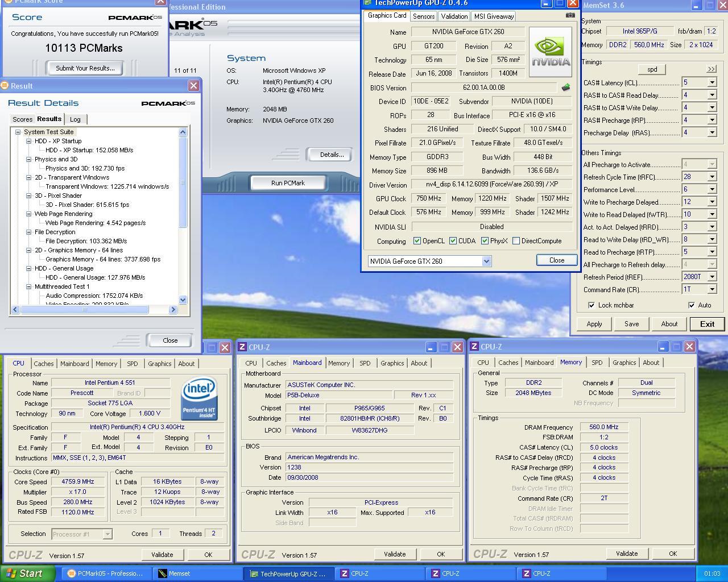Open SPD tab in CPU-Z Memory window
The height and width of the screenshot is (582, 728).
pyautogui.click(x=597, y=363)
